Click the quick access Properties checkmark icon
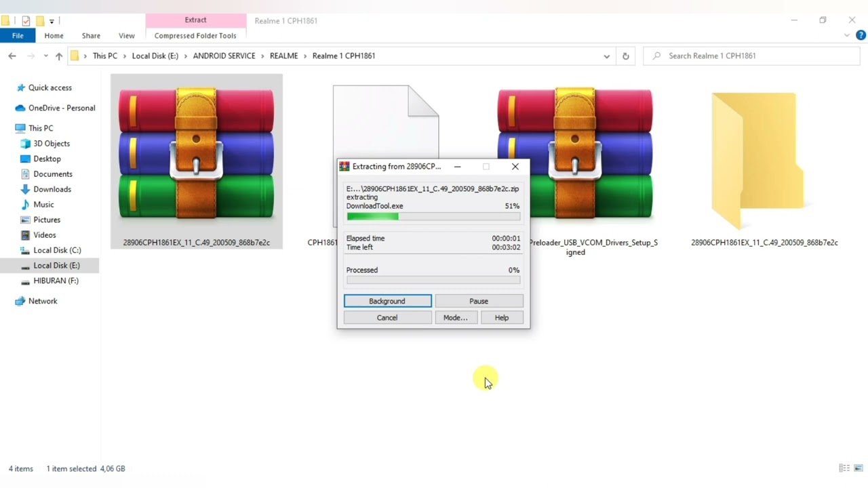This screenshot has height=488, width=868. click(x=26, y=21)
